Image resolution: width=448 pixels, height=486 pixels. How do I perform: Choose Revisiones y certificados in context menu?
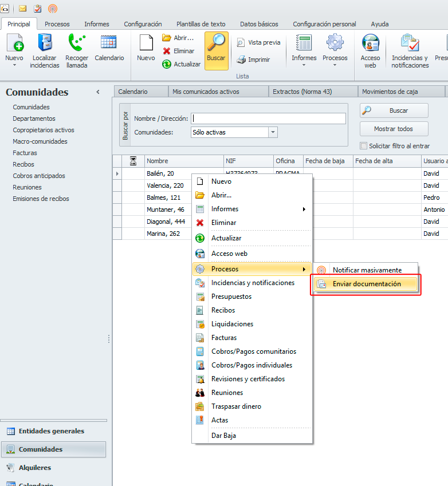point(252,379)
